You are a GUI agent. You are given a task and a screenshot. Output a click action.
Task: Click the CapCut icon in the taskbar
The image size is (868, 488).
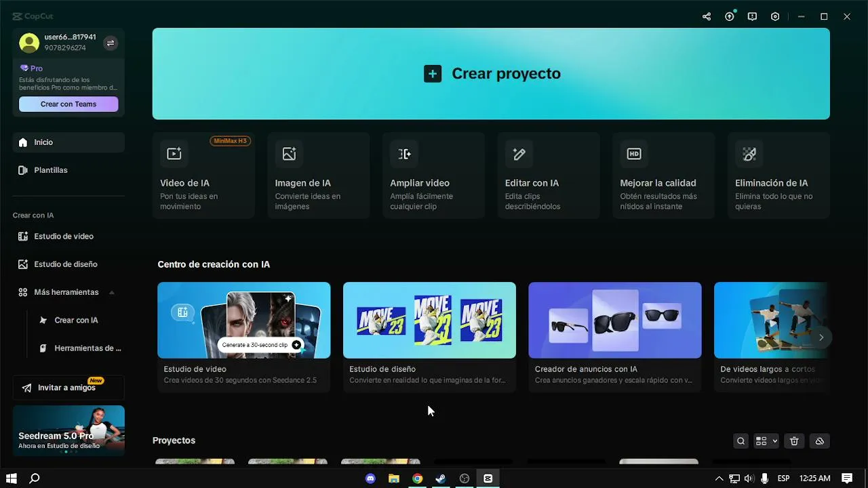(x=488, y=479)
